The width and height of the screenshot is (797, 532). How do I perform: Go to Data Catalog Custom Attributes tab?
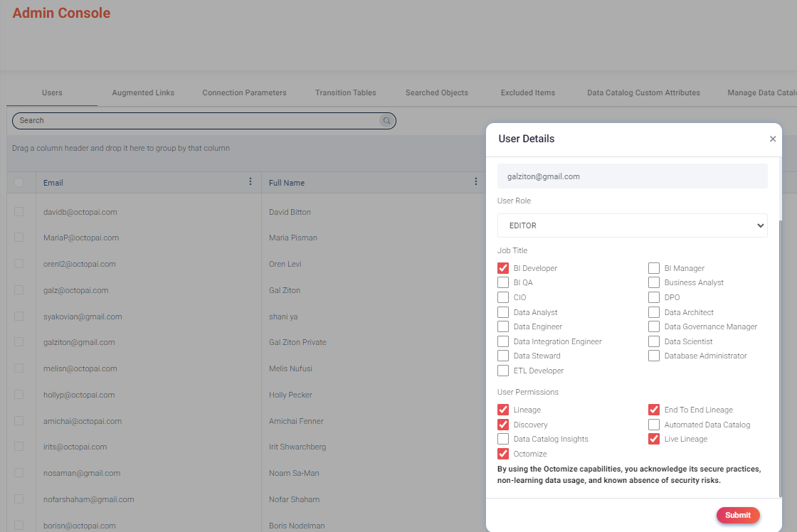643,92
